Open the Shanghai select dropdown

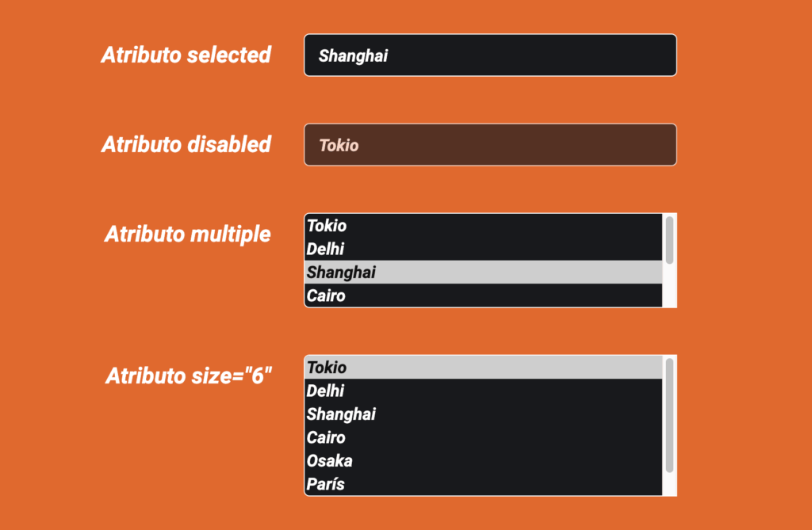(490, 55)
